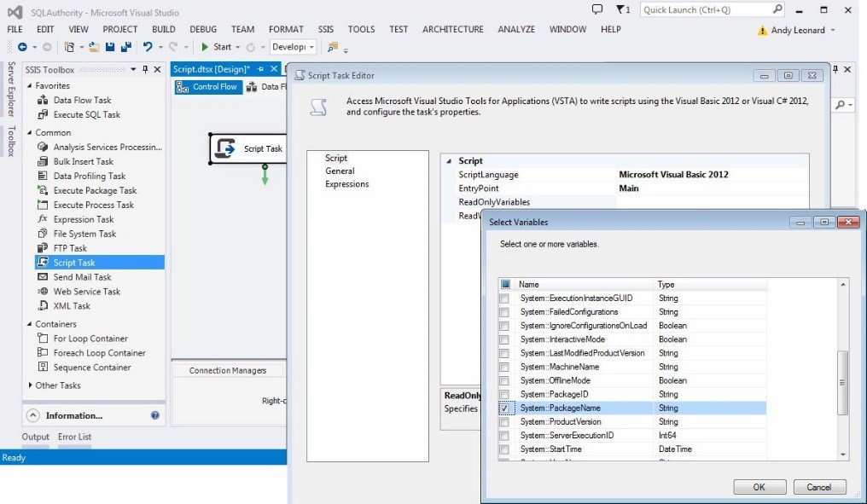Choose the Send Mail Task icon
This screenshot has height=504, width=867.
point(43,277)
